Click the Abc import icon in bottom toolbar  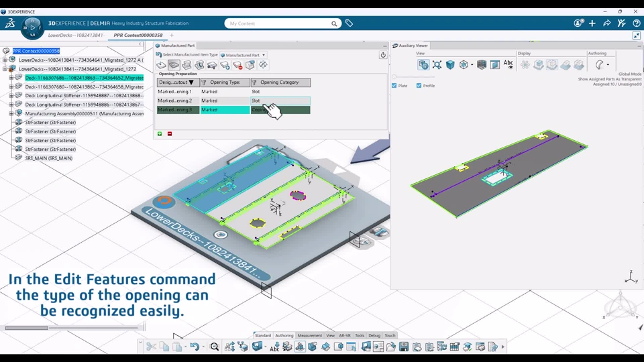[x=274, y=347]
